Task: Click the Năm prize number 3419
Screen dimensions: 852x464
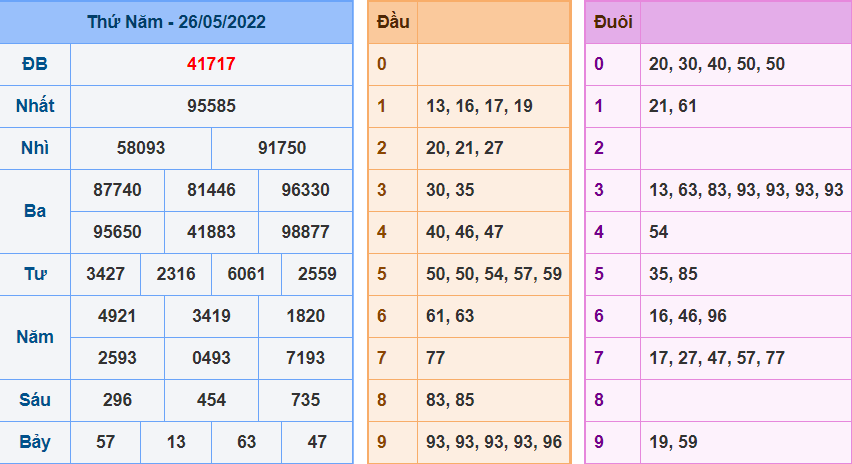Action: (211, 316)
